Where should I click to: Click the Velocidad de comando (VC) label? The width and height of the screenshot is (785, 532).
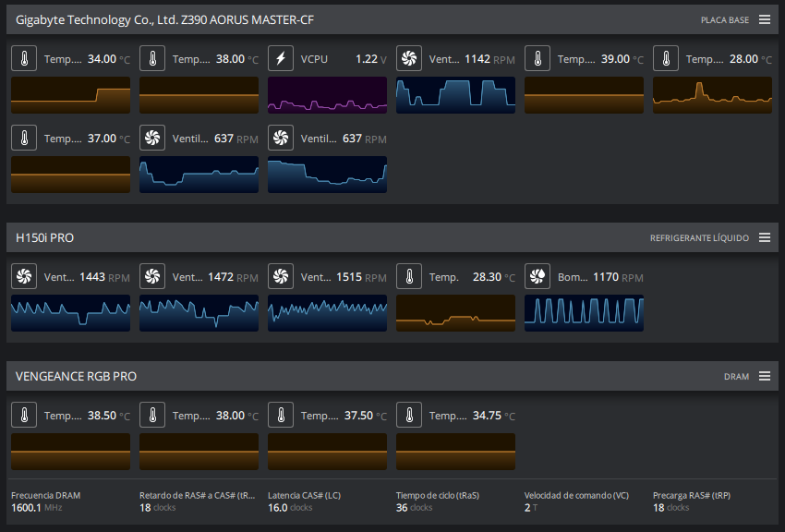tap(576, 495)
